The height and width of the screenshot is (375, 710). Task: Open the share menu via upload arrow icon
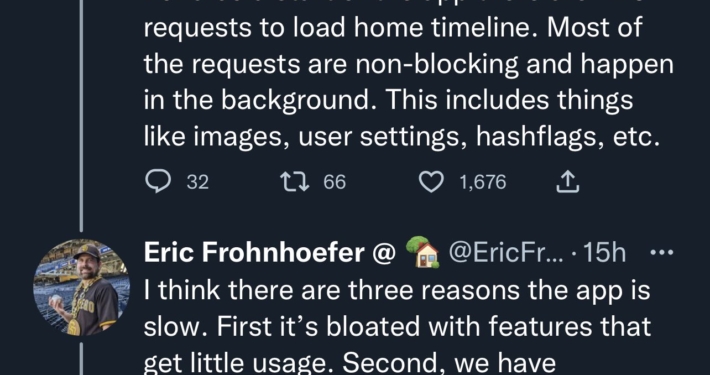click(x=567, y=182)
